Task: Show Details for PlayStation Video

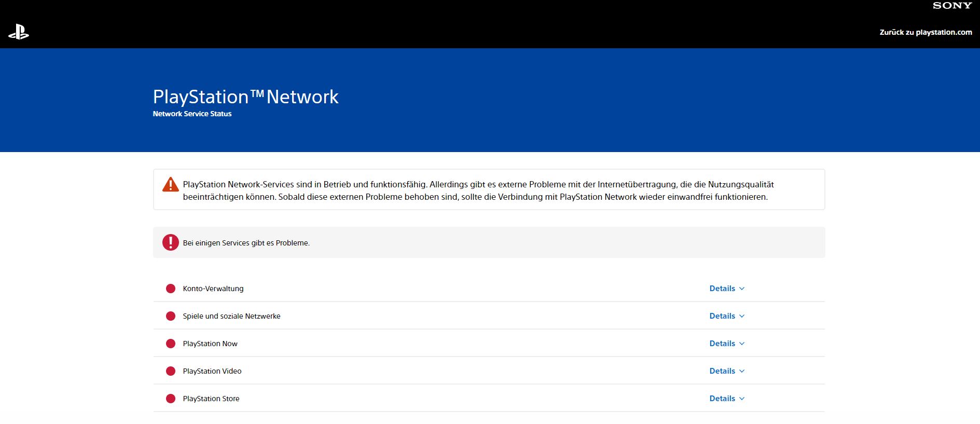Action: click(726, 371)
